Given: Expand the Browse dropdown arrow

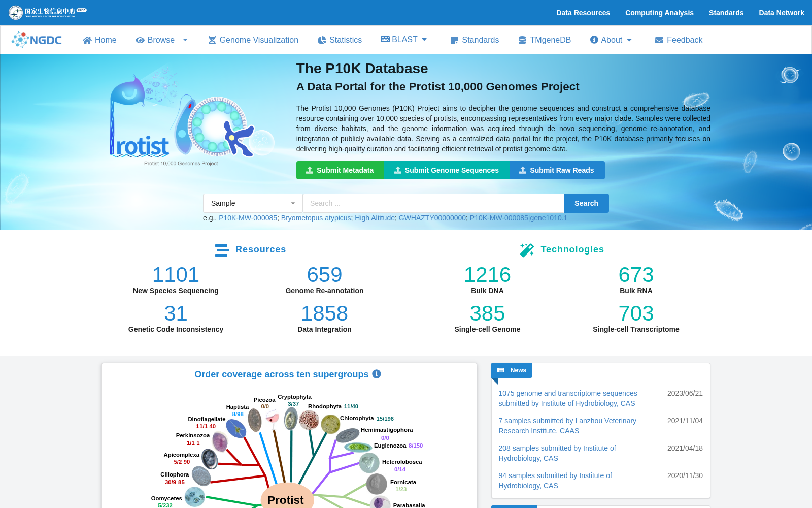Looking at the screenshot, I should click(185, 40).
